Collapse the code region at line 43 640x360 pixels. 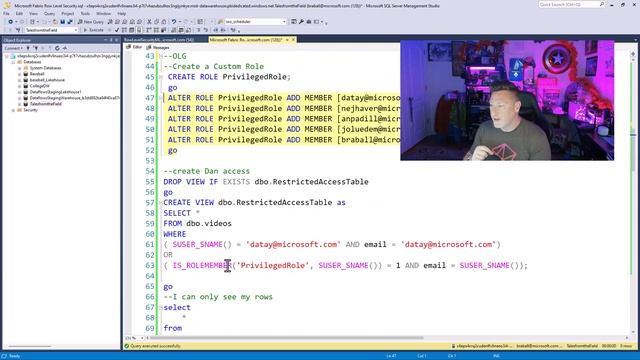(x=161, y=56)
